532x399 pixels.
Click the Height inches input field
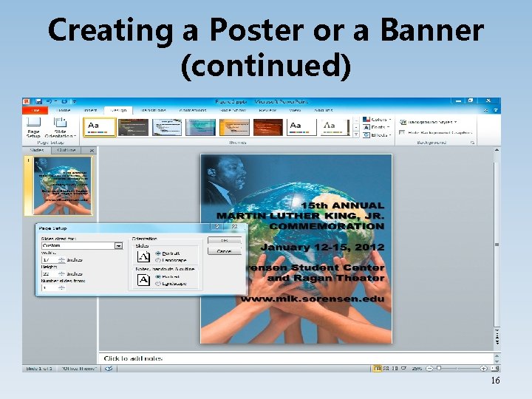pyautogui.click(x=50, y=274)
